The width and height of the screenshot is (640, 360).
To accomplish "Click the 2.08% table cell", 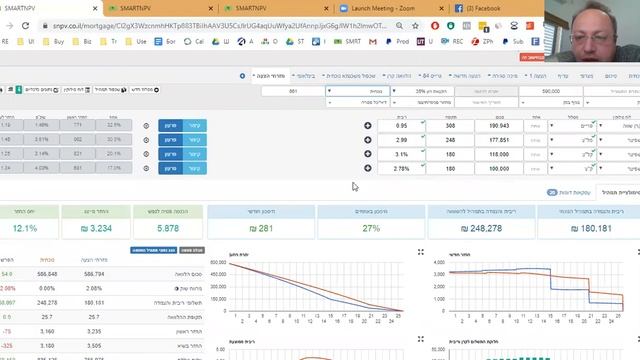I will pos(94,288).
